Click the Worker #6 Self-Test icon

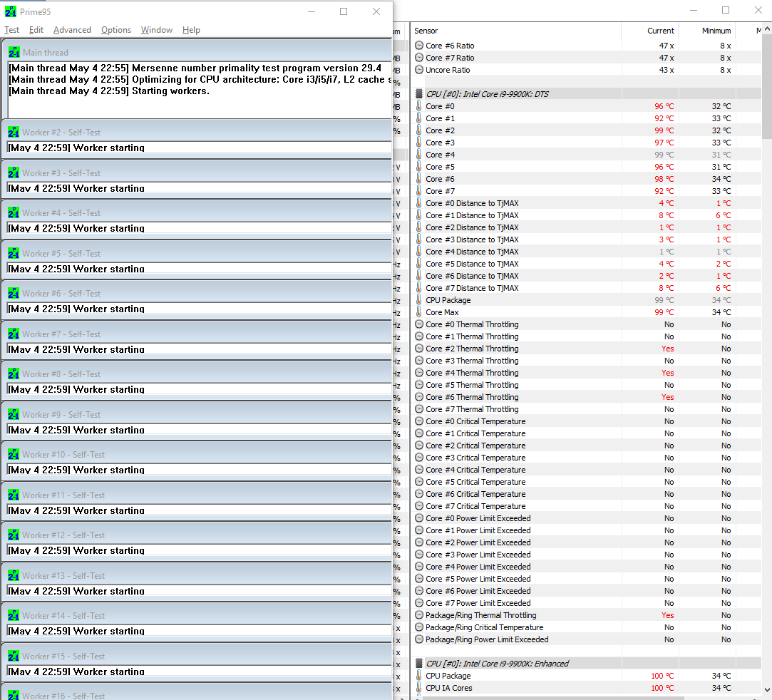point(14,294)
